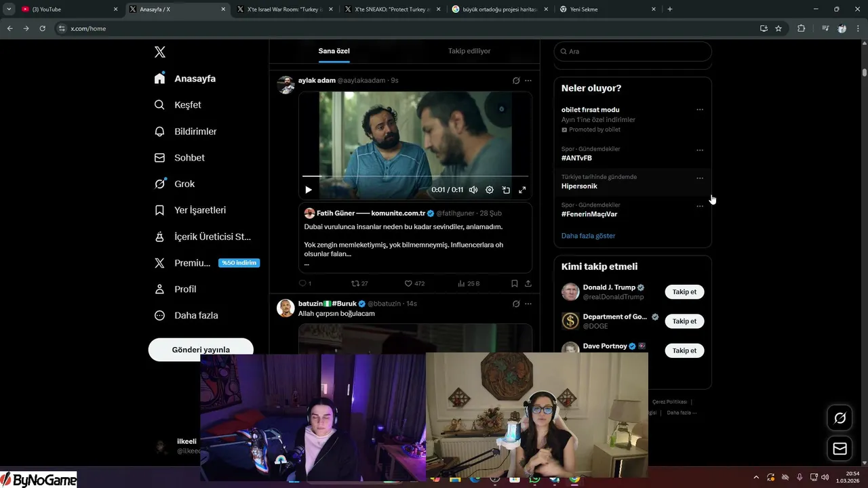Like the post with 472 likes
This screenshot has height=488, width=868.
tap(414, 283)
